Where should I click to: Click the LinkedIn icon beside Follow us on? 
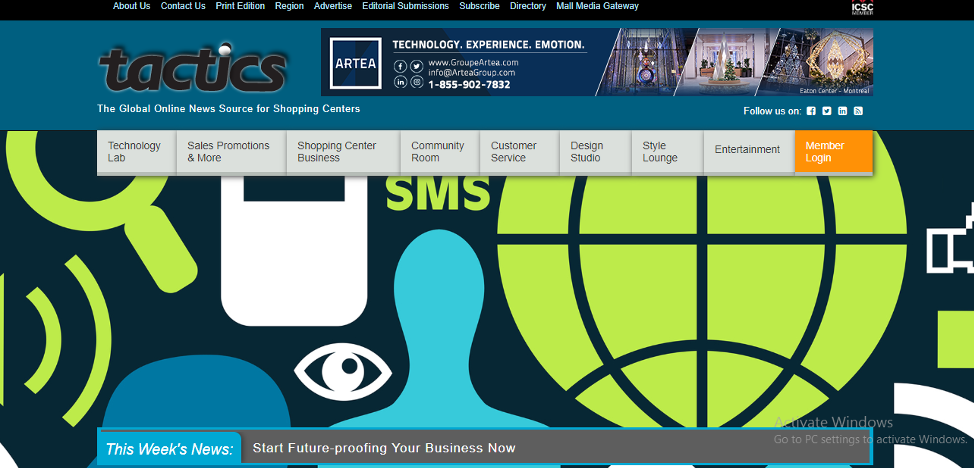(x=842, y=111)
